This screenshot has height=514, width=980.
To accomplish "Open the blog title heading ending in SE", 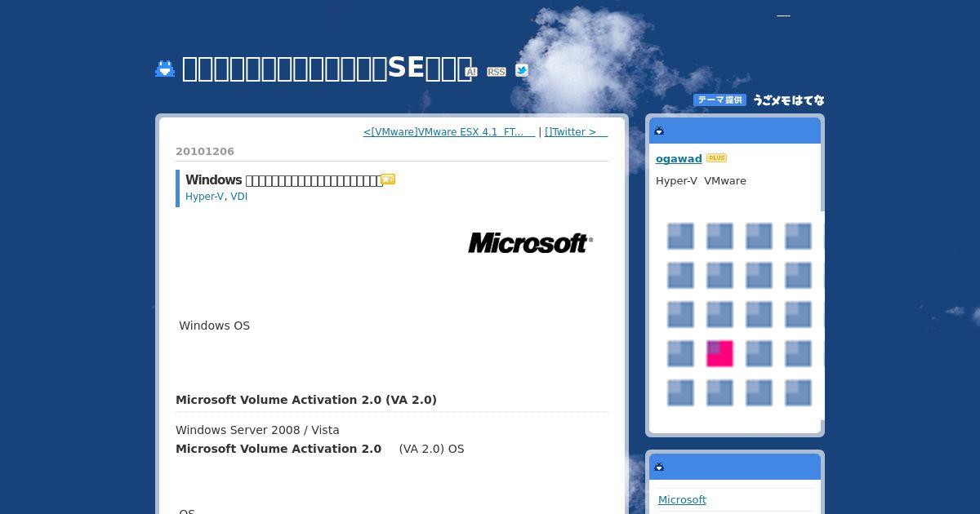I will [x=327, y=69].
